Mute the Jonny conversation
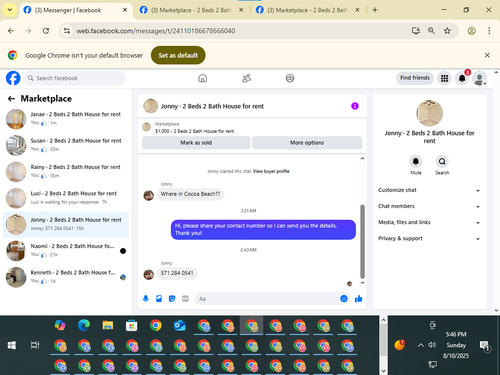Image resolution: width=500 pixels, height=375 pixels. pos(416,162)
